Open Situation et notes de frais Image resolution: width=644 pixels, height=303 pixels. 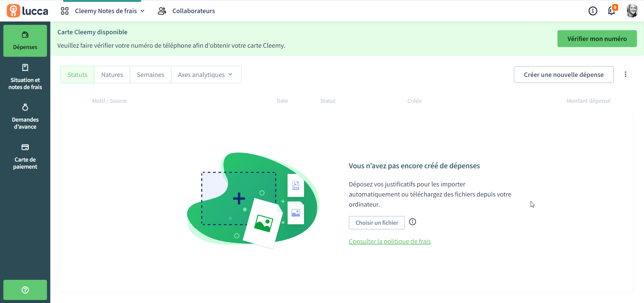[x=25, y=77]
